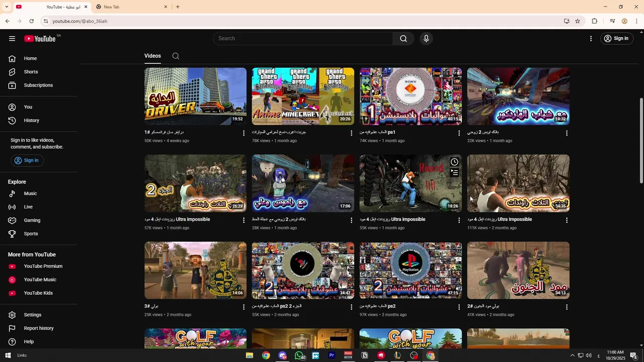Start voice search with microphone icon
644x362 pixels.
[426, 39]
